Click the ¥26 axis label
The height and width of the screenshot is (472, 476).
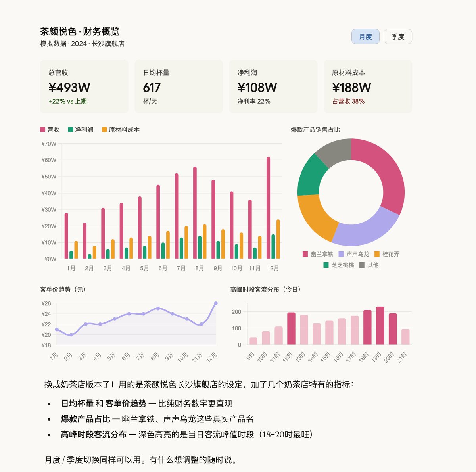pos(46,303)
